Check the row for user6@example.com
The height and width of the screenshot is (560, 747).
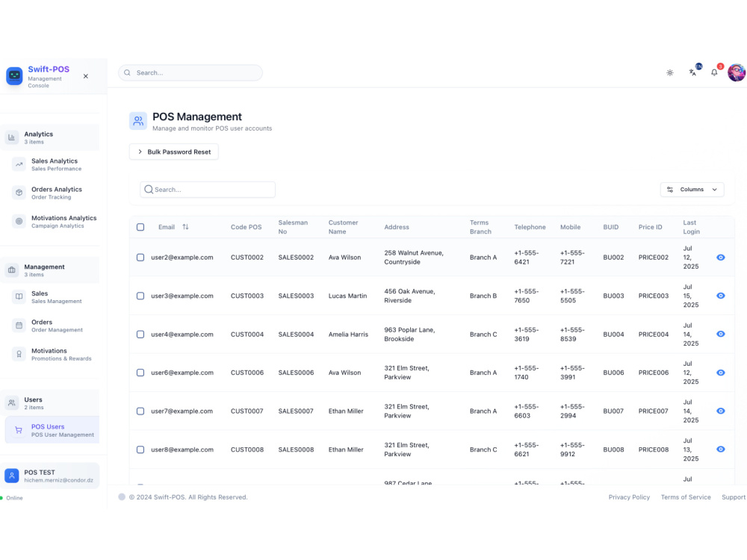pyautogui.click(x=140, y=373)
